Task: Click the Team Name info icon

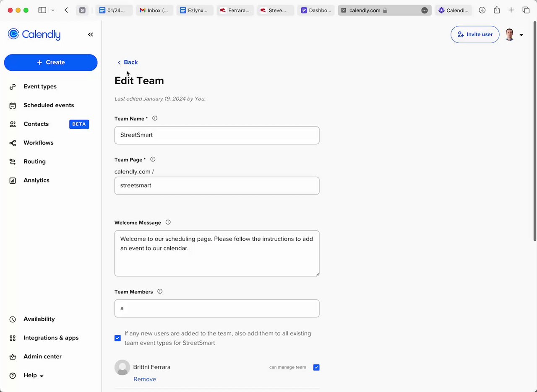Action: tap(155, 118)
